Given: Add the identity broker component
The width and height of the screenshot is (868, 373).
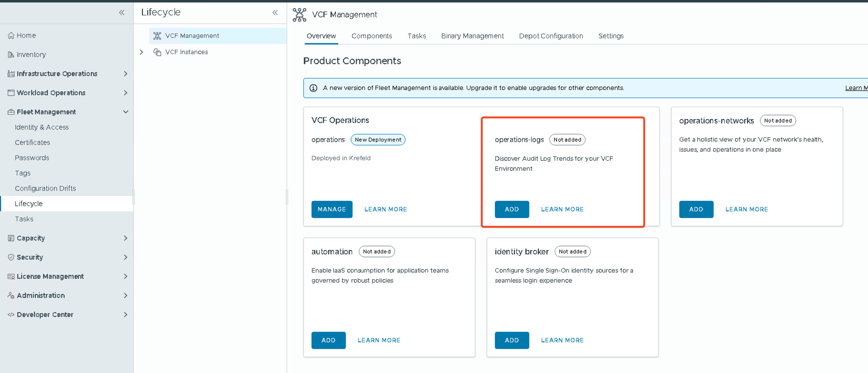Looking at the screenshot, I should pos(512,340).
